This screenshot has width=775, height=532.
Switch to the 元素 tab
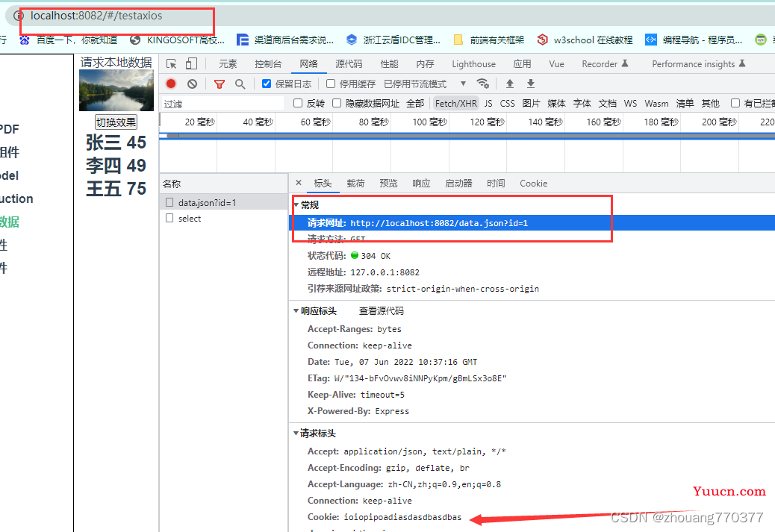(x=228, y=63)
